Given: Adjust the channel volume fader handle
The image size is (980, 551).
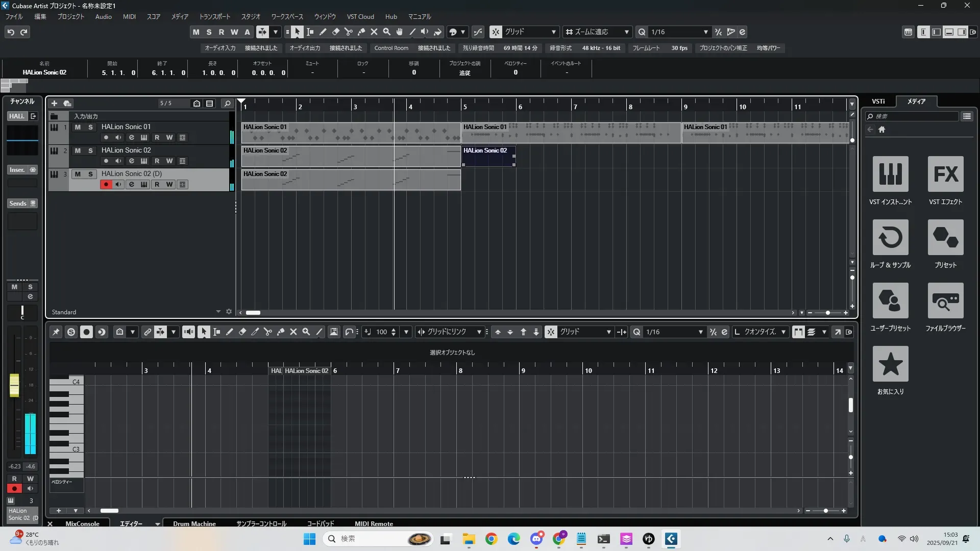Looking at the screenshot, I should click(x=14, y=385).
